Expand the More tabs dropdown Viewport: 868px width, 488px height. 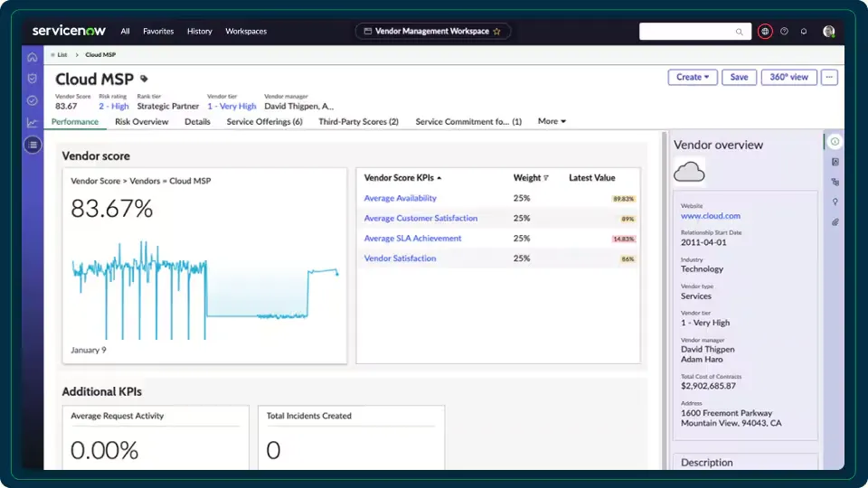pos(552,121)
